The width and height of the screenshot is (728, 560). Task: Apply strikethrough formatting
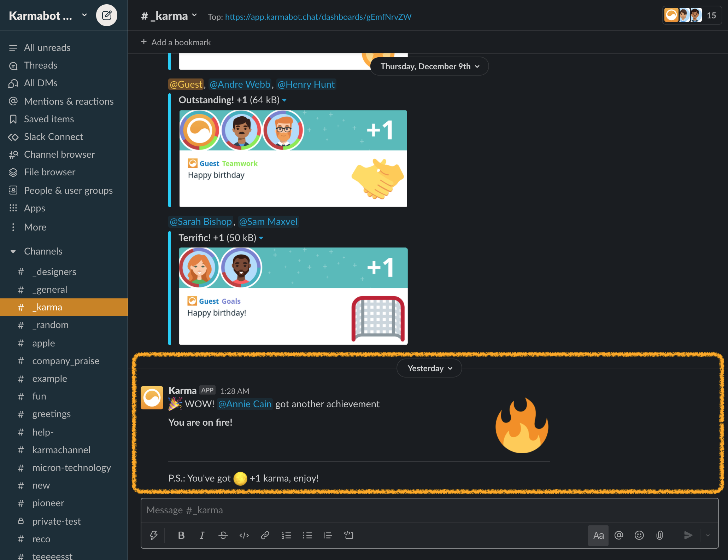[223, 535]
